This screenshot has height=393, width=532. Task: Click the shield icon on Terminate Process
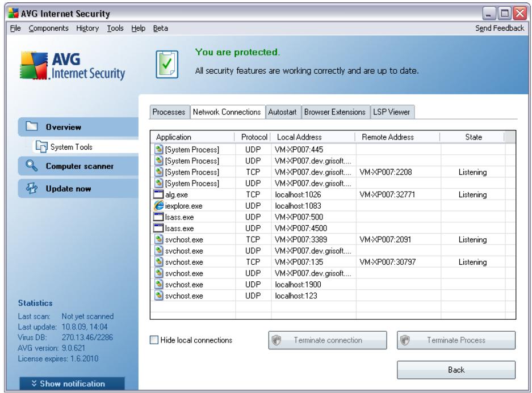tap(405, 340)
